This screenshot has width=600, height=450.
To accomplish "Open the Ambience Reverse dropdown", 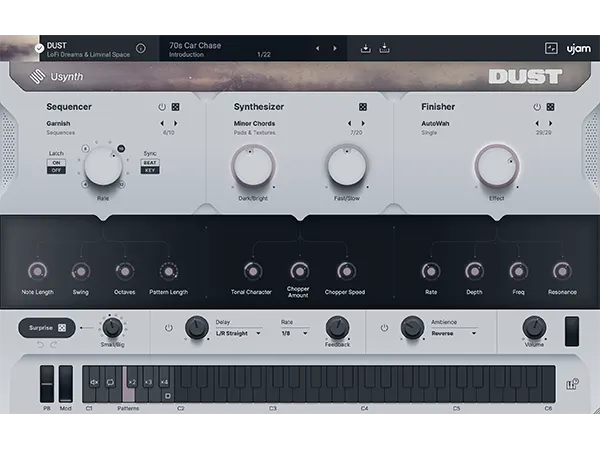I will [459, 334].
